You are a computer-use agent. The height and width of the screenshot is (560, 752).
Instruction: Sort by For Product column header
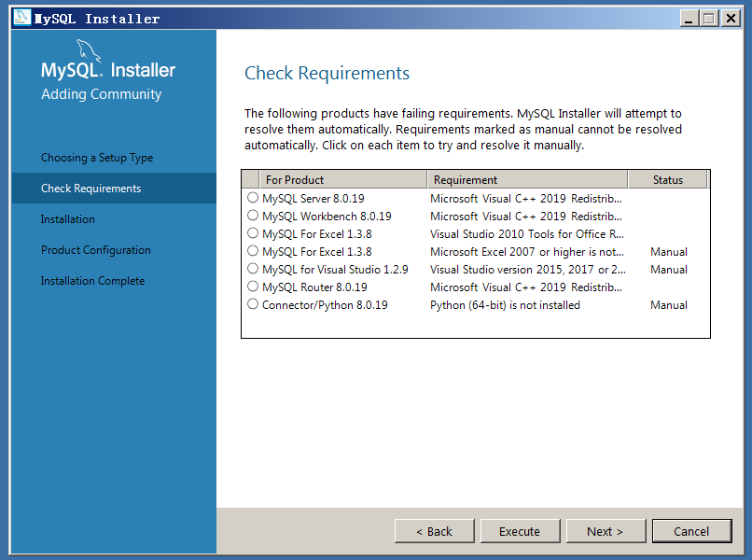[x=343, y=179]
